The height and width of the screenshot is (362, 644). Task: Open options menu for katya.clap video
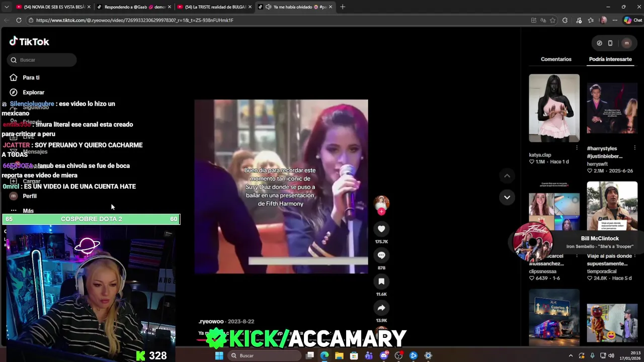(x=577, y=148)
